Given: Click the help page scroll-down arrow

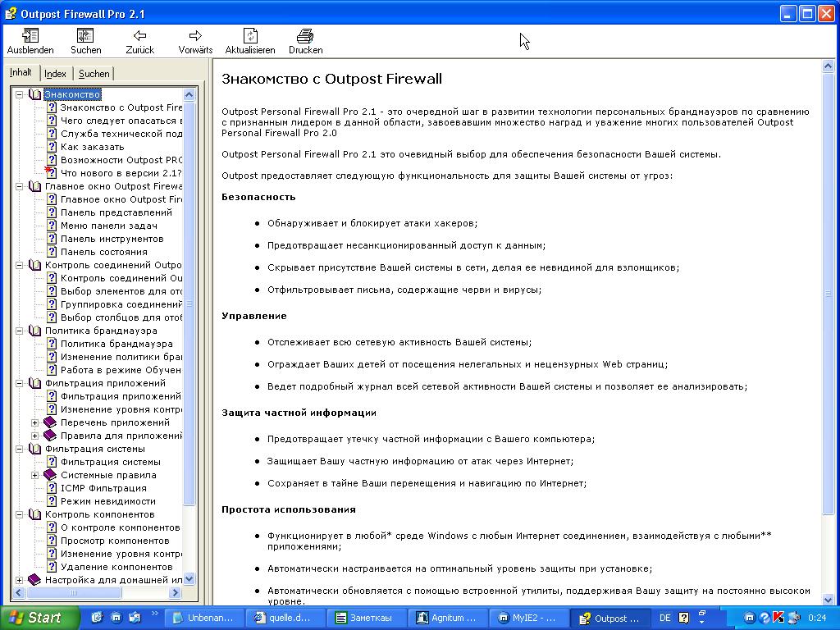Looking at the screenshot, I should pos(828,600).
